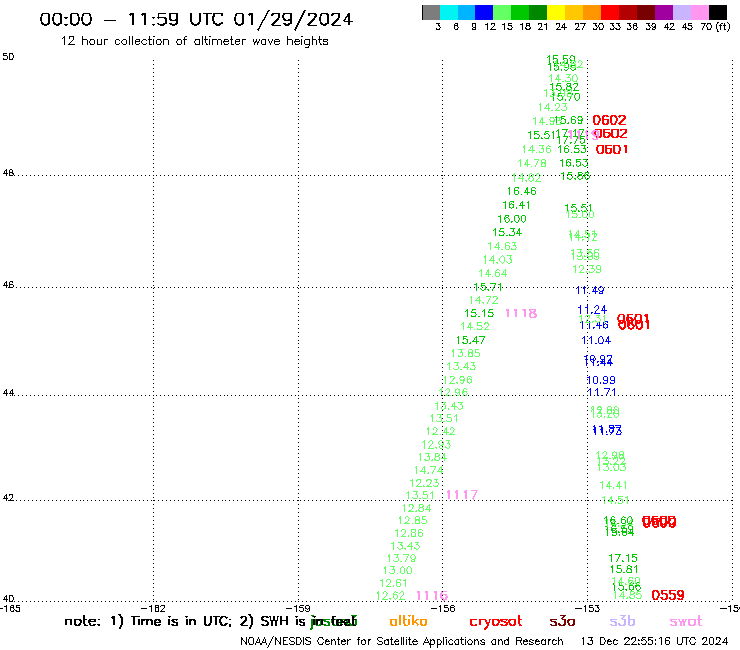
Task: Click the 's3a' satellite legend label
Action: [x=562, y=621]
